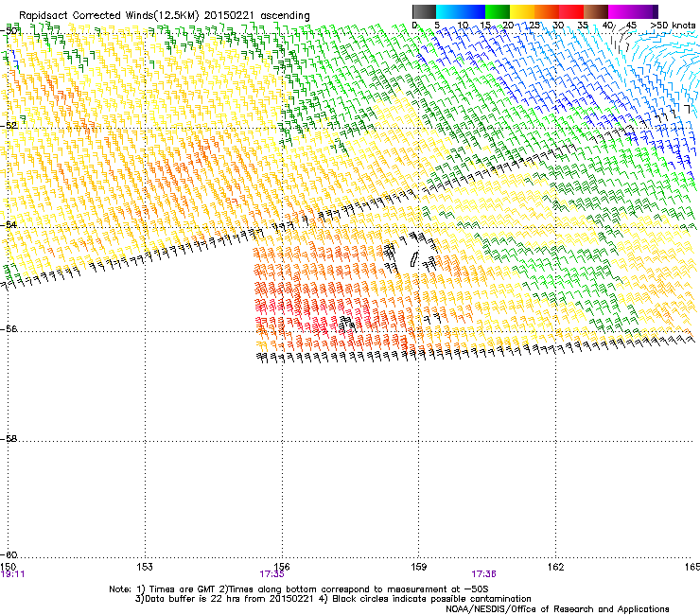Click the brown 35-40 knots legend segment
Screen dimensions: 700x615
pos(596,11)
